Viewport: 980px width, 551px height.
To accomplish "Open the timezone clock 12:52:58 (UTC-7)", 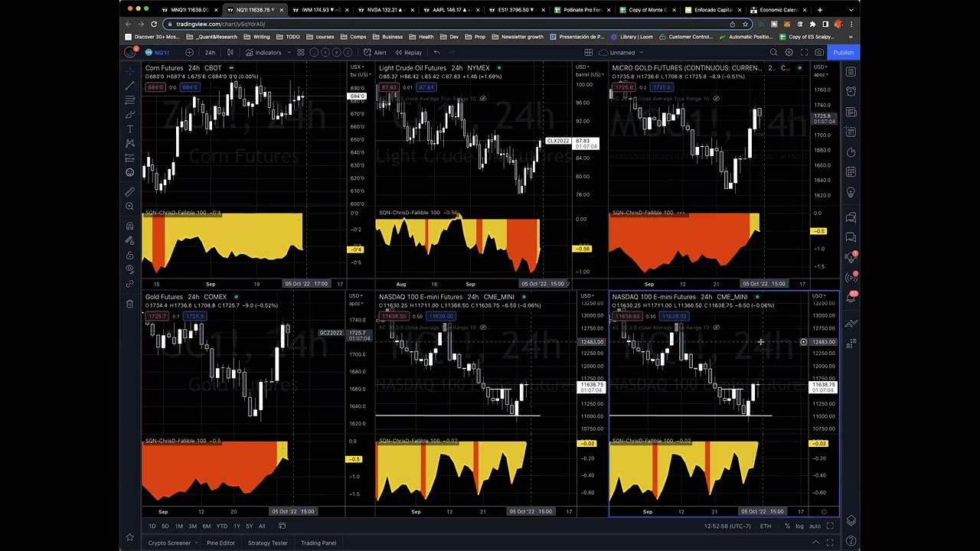I will (727, 526).
